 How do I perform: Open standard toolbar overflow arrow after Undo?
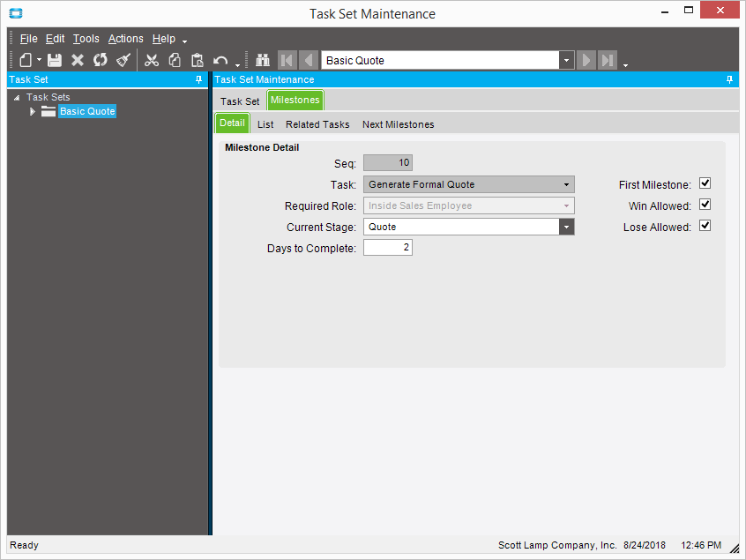pos(237,65)
